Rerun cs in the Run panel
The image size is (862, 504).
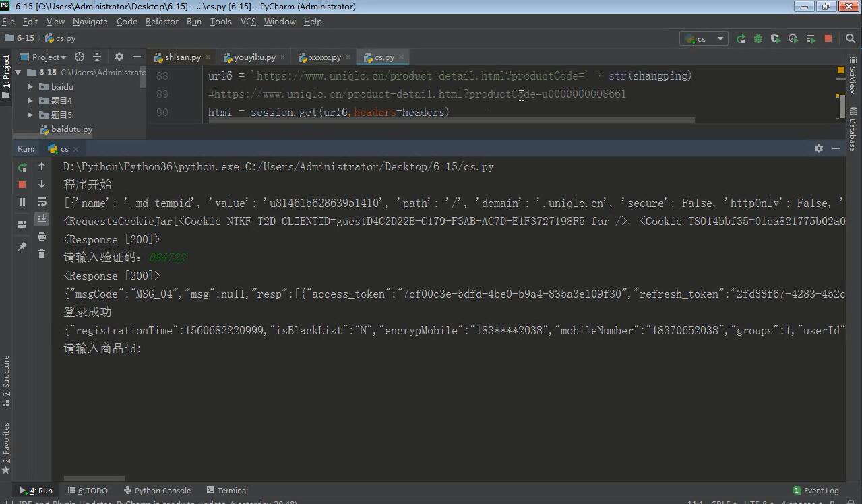point(22,166)
